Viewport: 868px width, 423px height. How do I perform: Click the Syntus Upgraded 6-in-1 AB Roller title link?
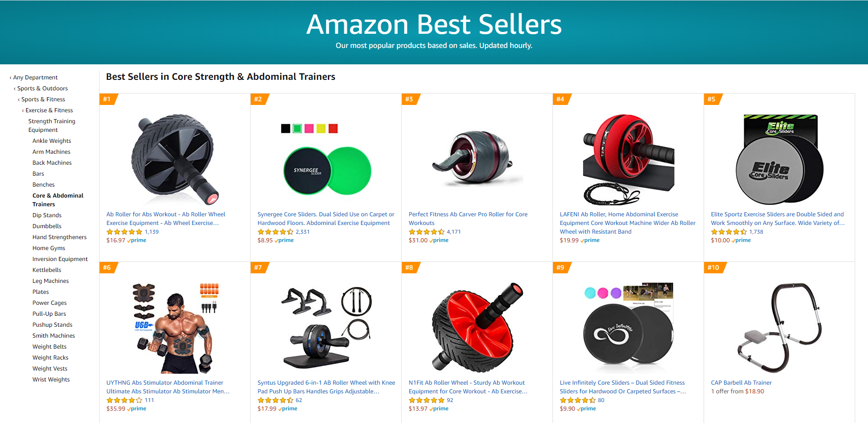pos(326,387)
